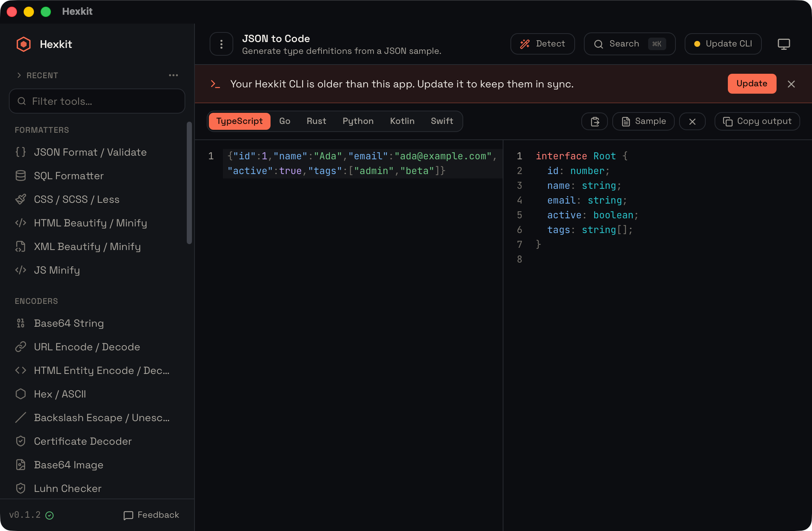Open HTML Entity Encode / Decode tool
Image resolution: width=812 pixels, height=531 pixels.
97,371
